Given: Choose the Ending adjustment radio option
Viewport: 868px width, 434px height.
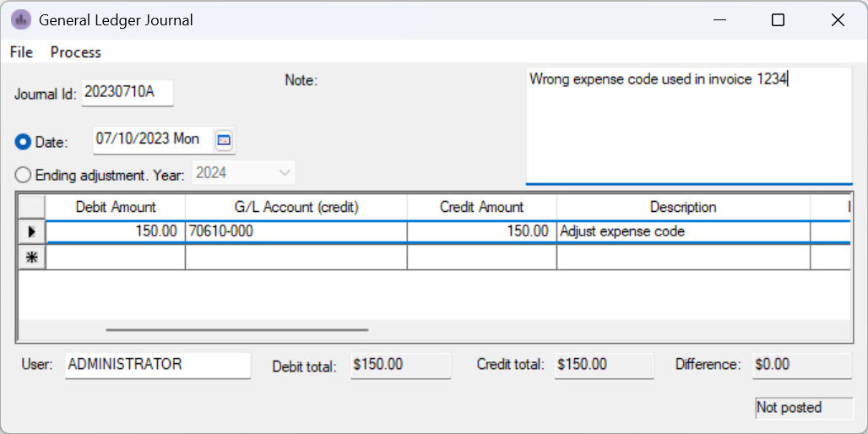Looking at the screenshot, I should pos(23,175).
